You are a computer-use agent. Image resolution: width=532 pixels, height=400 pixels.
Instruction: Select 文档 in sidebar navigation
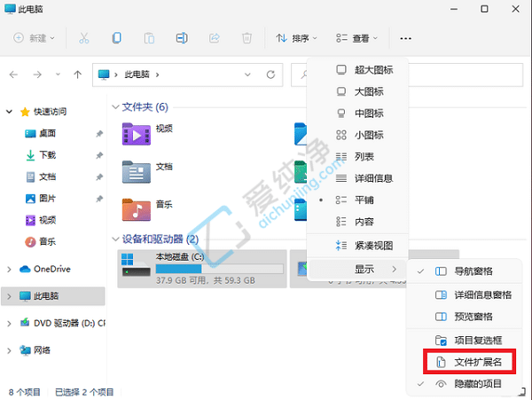(x=47, y=176)
